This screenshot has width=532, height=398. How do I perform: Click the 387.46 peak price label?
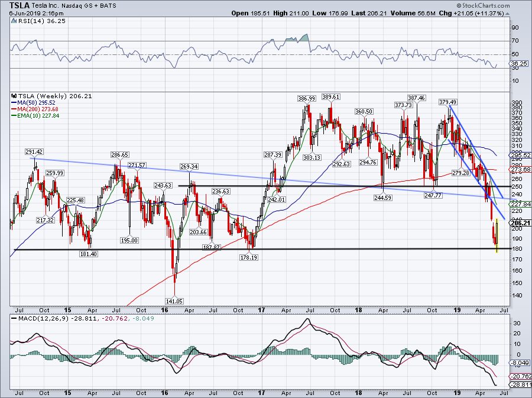pos(416,98)
